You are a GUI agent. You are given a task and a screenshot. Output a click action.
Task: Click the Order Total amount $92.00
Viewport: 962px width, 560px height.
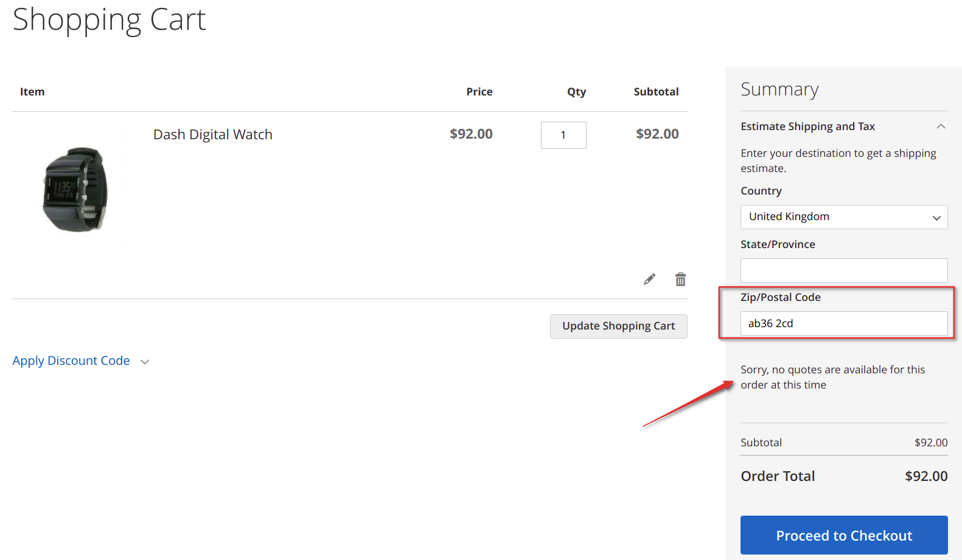926,476
